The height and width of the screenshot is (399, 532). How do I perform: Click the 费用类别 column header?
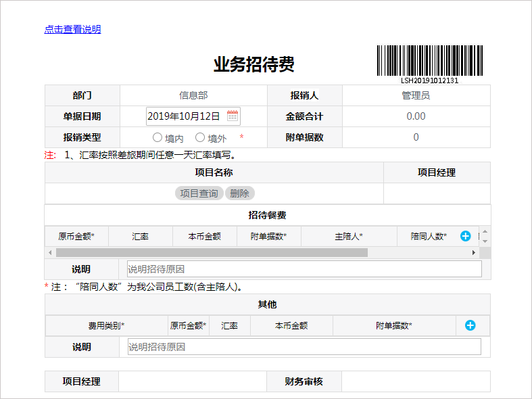click(106, 325)
